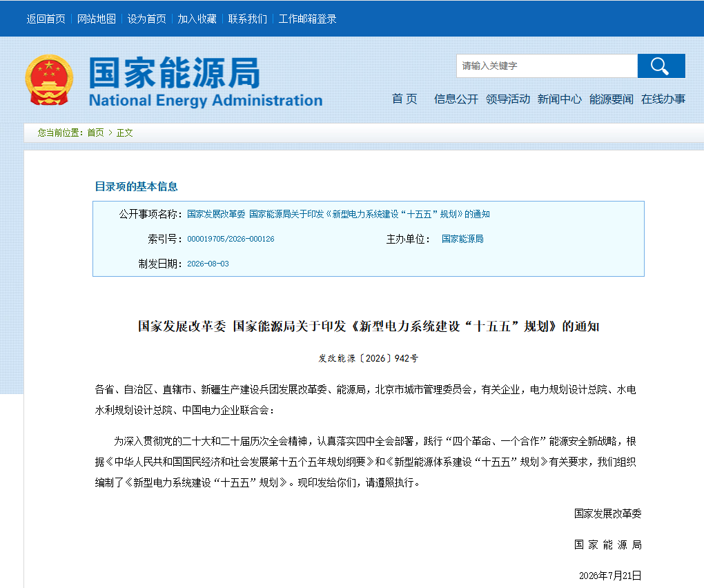This screenshot has height=588, width=704.
Task: Open the 领导活动 navigation menu
Action: point(508,99)
